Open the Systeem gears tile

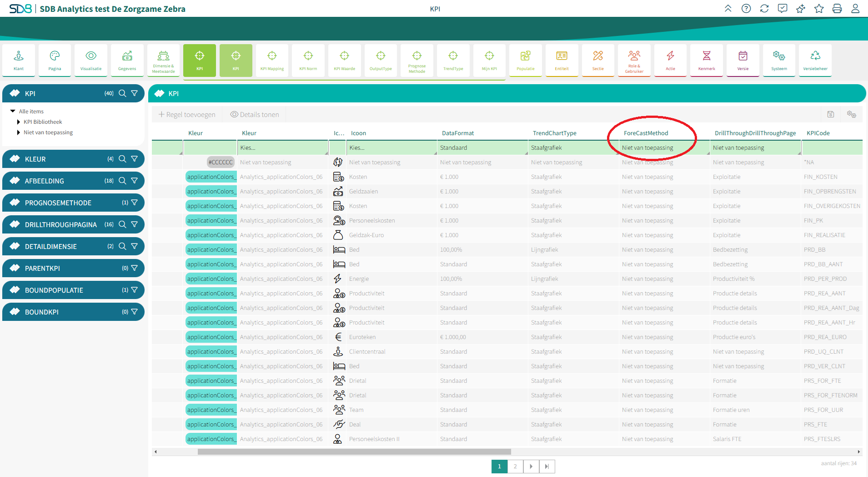[x=779, y=60]
